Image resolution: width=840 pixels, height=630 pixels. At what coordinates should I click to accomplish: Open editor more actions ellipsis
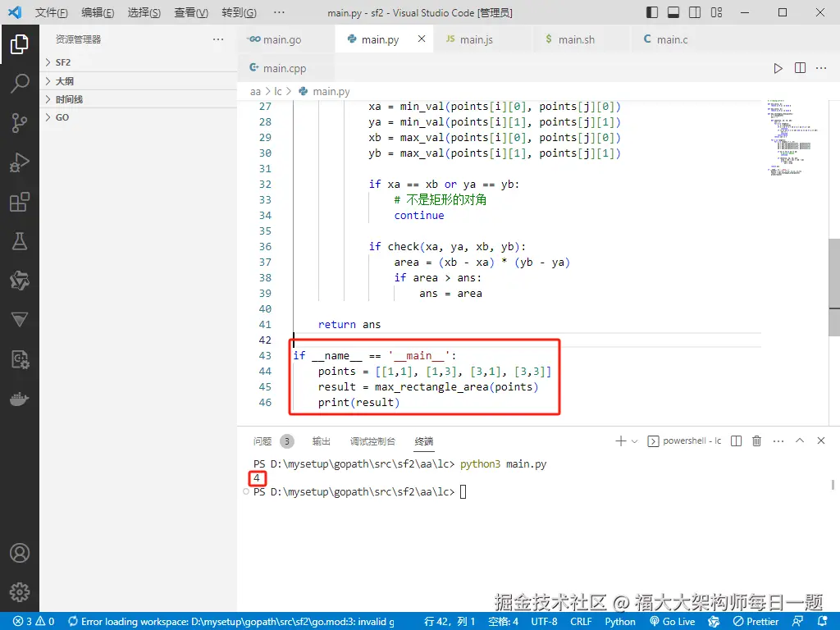click(x=820, y=68)
